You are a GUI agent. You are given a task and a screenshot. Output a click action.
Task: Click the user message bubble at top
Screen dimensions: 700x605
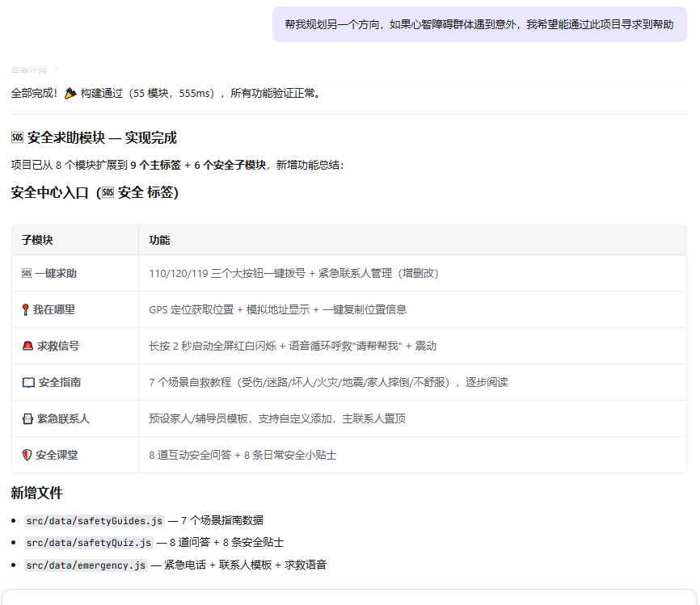tap(479, 24)
